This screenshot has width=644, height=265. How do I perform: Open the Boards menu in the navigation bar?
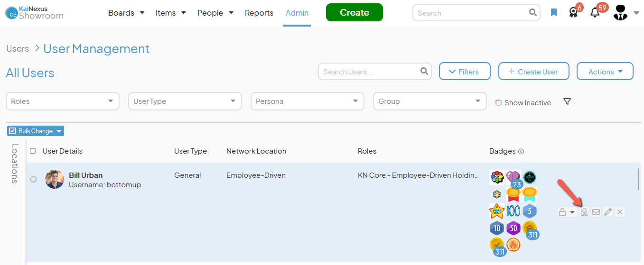[126, 13]
